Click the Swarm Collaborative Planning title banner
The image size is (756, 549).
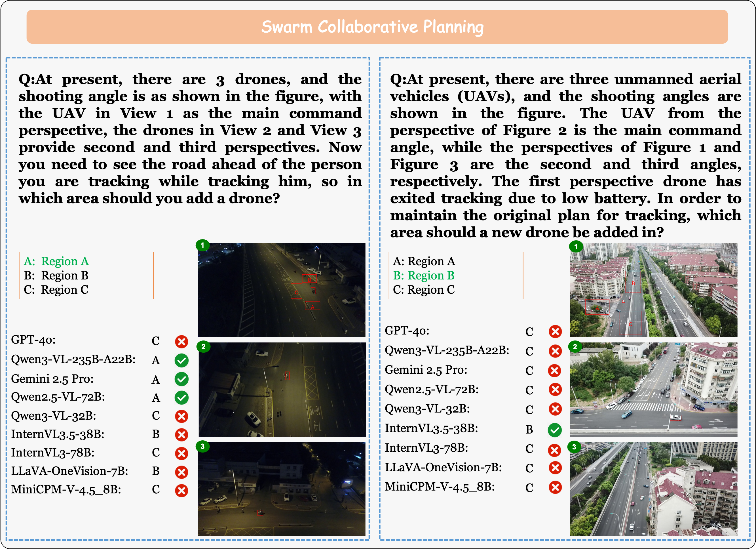point(377,27)
